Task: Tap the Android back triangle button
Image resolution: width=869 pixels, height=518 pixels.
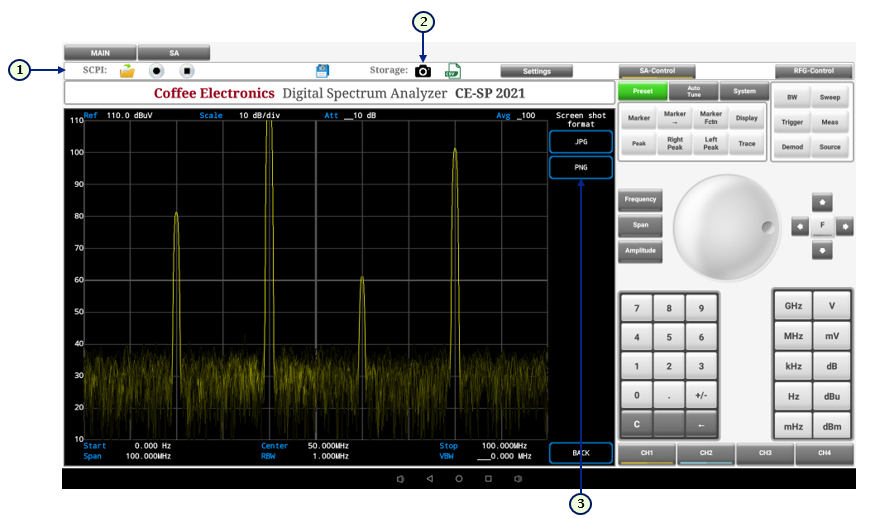Action: click(429, 479)
